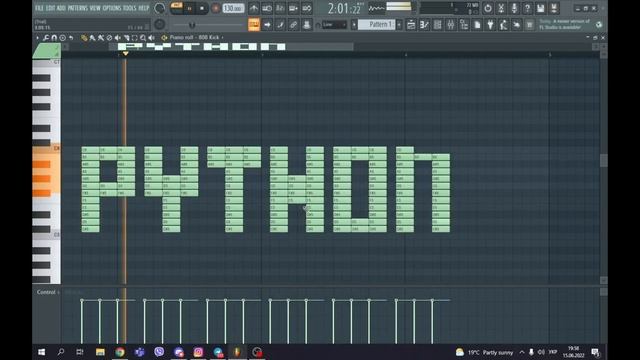Select the Pattern 1 name field
640x360 pixels.
click(x=377, y=25)
